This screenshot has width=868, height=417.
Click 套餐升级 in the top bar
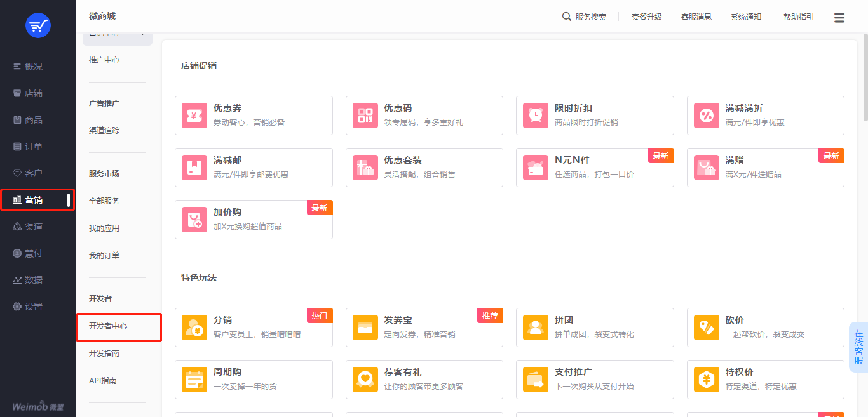[647, 17]
